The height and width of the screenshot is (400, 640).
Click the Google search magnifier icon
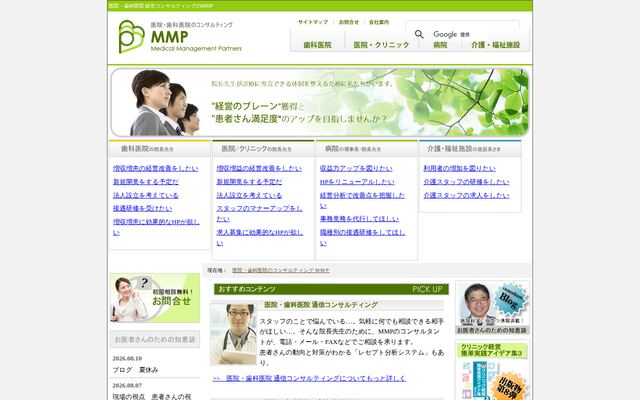419,34
